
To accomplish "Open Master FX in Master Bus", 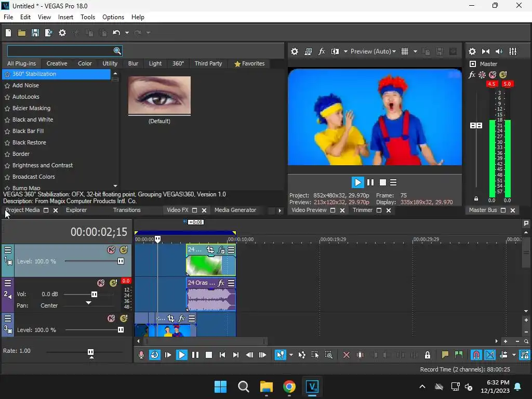I will click(x=472, y=75).
